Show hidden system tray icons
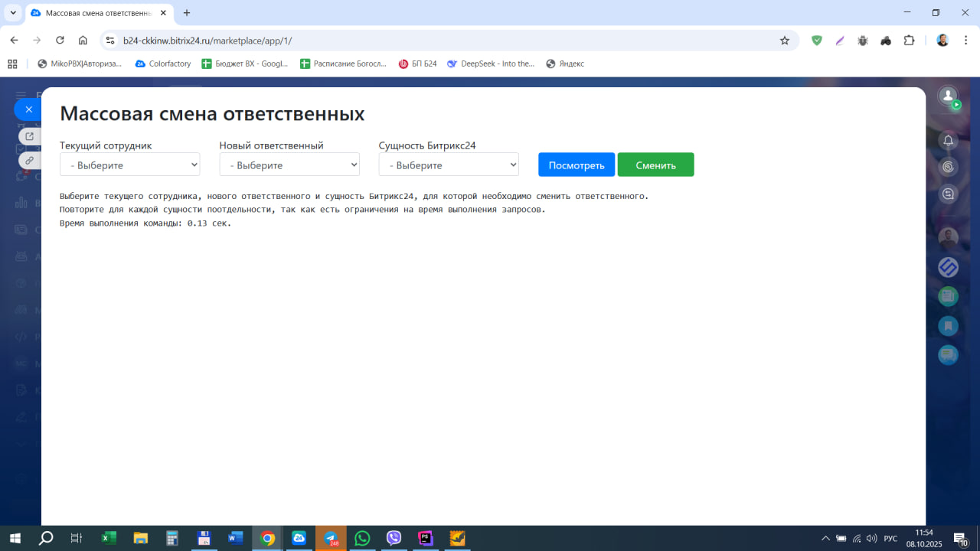 [x=825, y=538]
